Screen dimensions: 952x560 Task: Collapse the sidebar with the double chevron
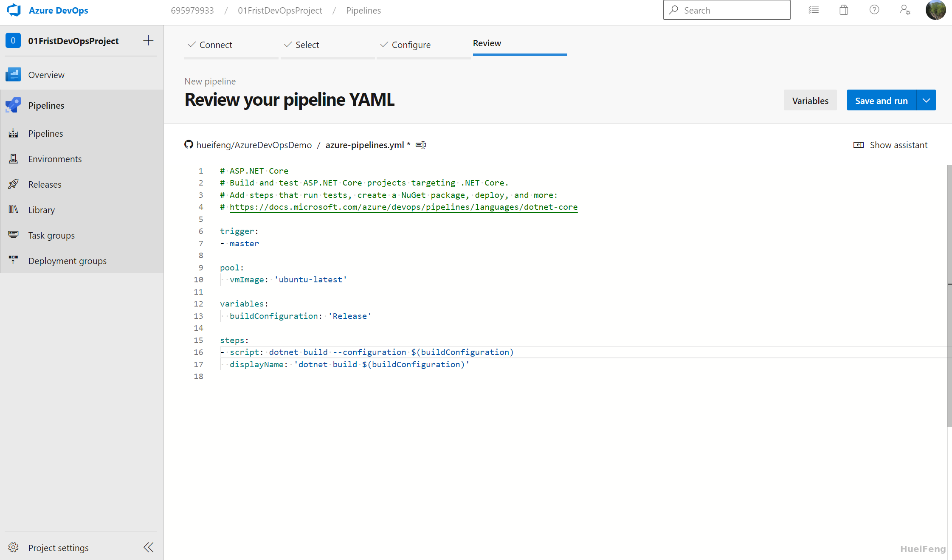point(149,547)
